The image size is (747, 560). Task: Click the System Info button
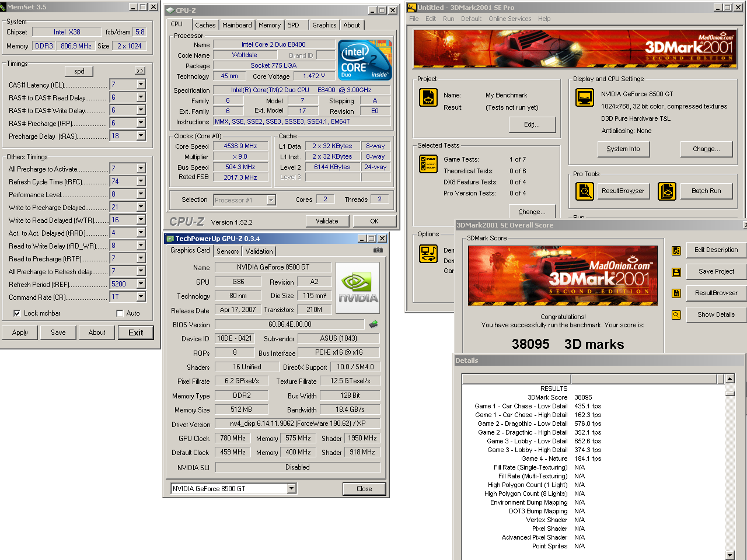(x=623, y=149)
